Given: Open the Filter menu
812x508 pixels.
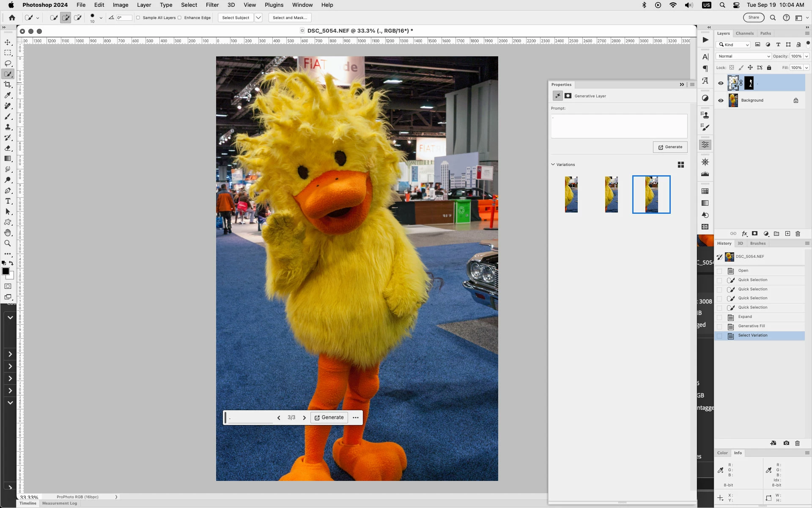Looking at the screenshot, I should pyautogui.click(x=212, y=5).
